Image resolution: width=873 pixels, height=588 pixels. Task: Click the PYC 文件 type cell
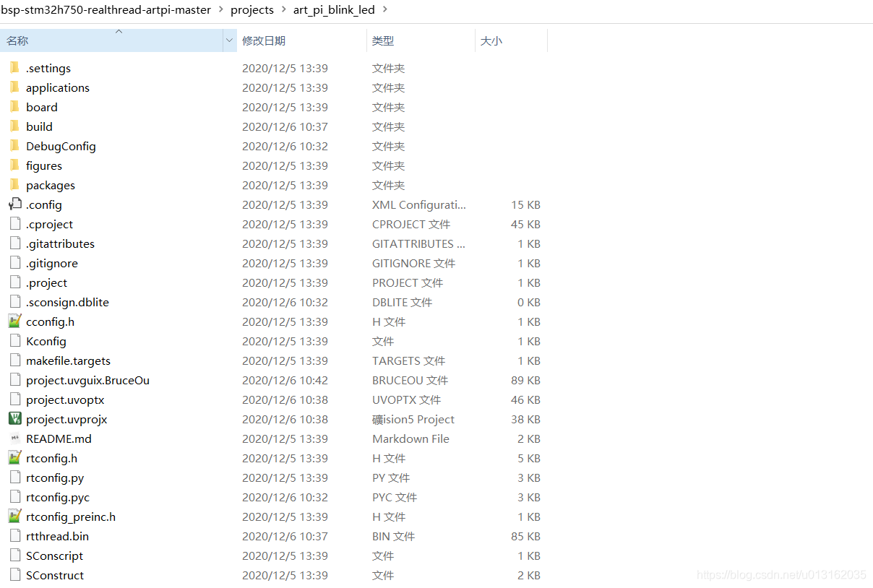click(395, 497)
